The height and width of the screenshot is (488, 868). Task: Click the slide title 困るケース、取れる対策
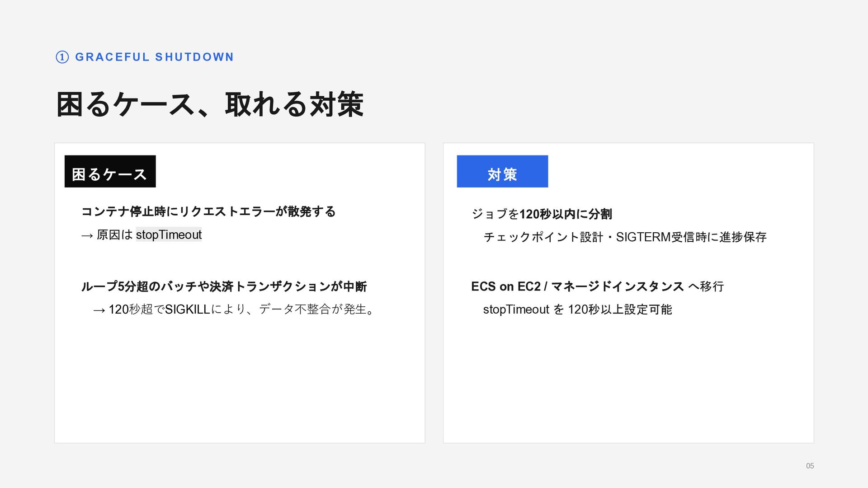[x=210, y=104]
